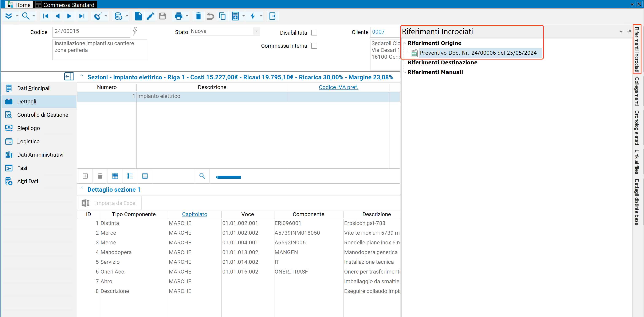Switch sections to form lines view icon
This screenshot has width=644, height=317.
(x=145, y=176)
